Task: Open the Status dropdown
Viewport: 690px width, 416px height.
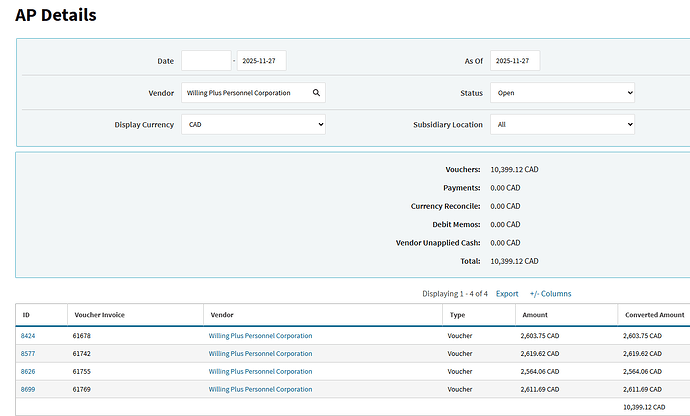Action: pyautogui.click(x=562, y=93)
